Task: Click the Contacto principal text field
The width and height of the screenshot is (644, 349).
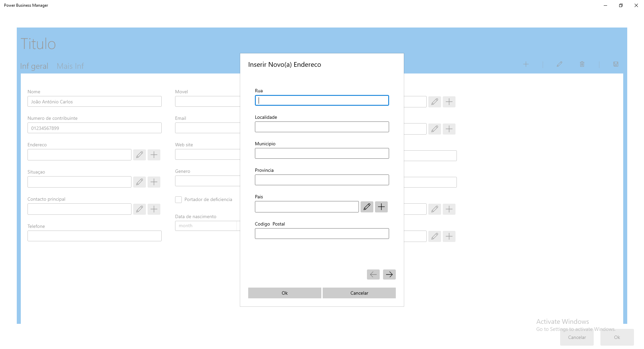Action: click(x=79, y=209)
